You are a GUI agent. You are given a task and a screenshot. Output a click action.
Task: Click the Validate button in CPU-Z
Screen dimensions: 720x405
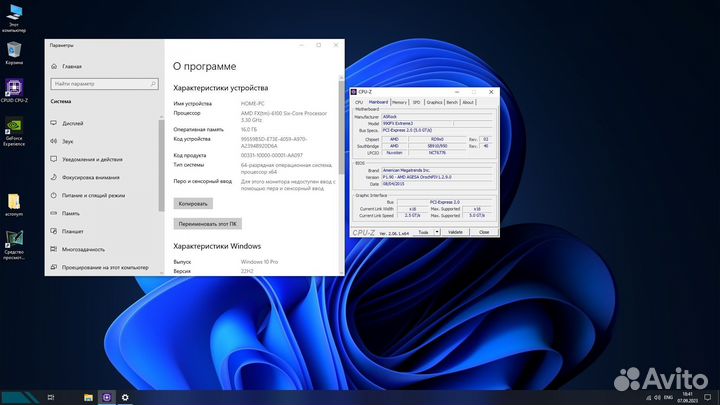click(455, 232)
